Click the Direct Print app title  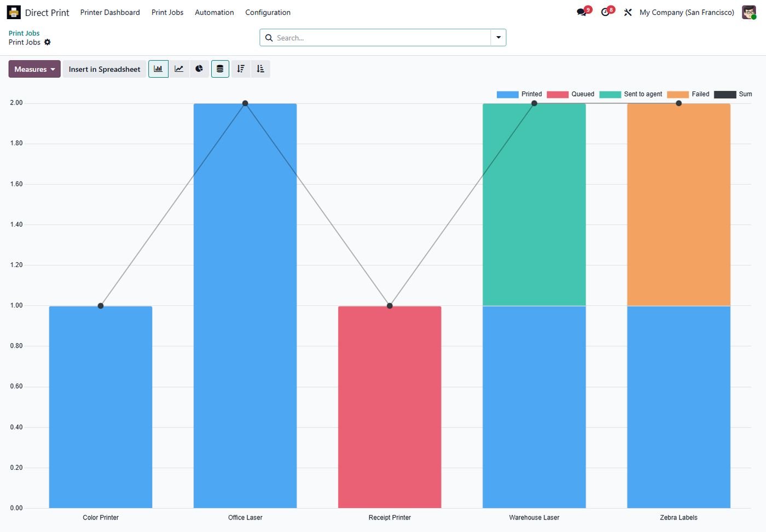pyautogui.click(x=47, y=12)
